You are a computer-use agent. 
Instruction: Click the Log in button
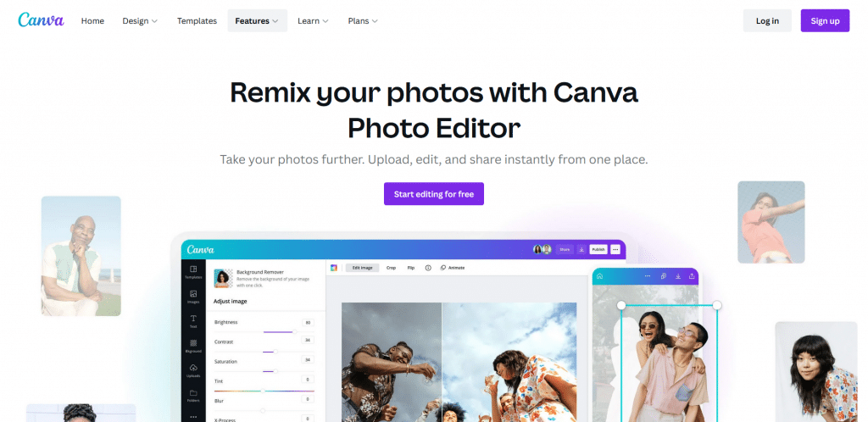[x=767, y=21]
